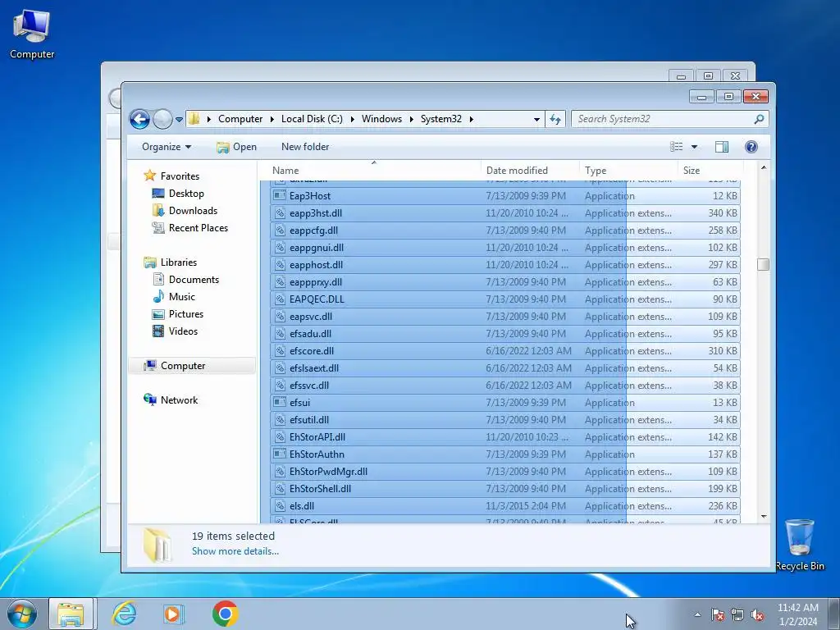The height and width of the screenshot is (630, 840).
Task: Launch Internet Explorer from taskbar
Action: point(124,614)
